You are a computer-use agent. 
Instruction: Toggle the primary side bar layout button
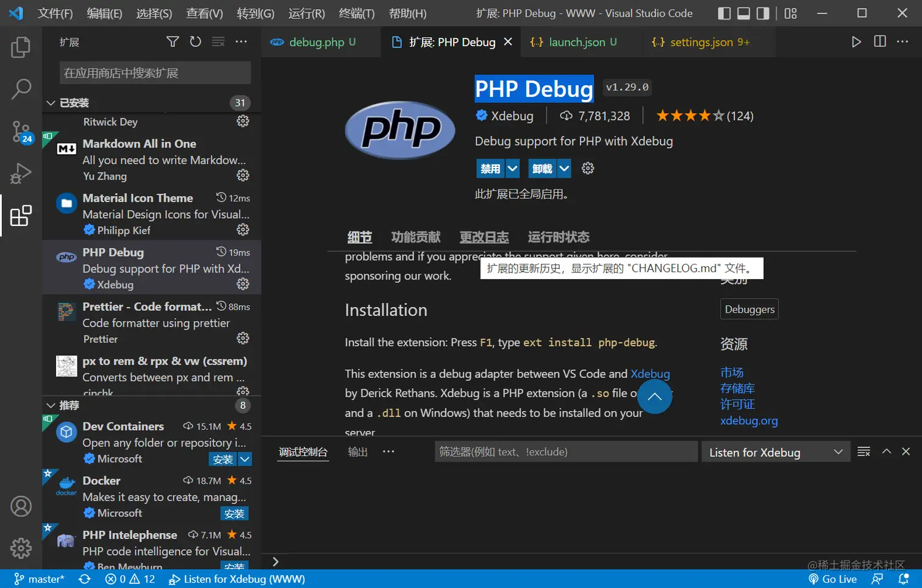[724, 13]
